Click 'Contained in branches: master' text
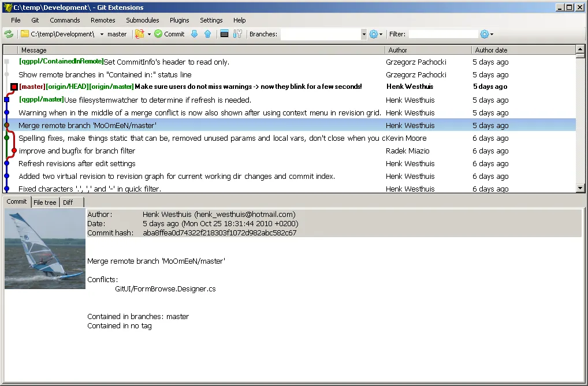 [x=138, y=317]
